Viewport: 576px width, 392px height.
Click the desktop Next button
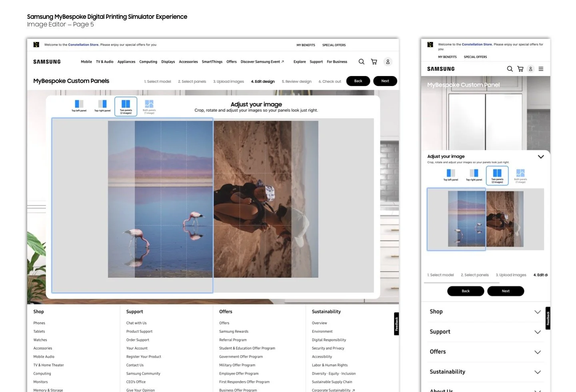point(385,81)
